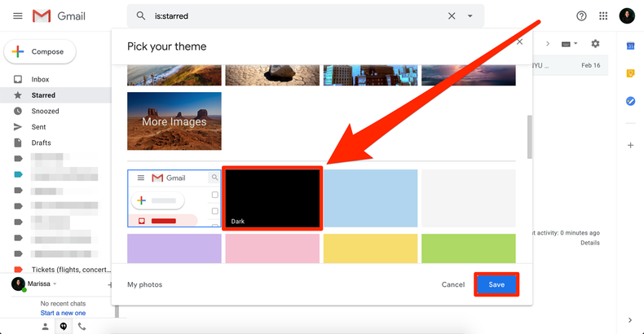Open the More Images thumbnail
This screenshot has width=644, height=334.
coord(174,121)
